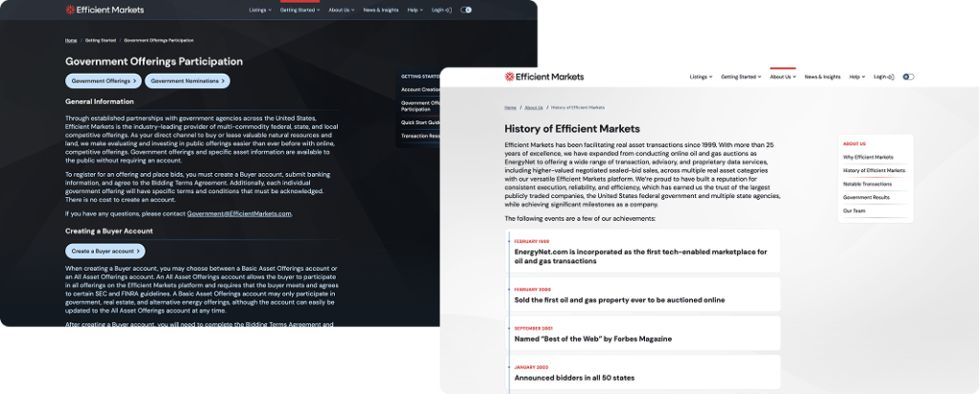Open News & Insights in dark window
980x394 pixels.
click(x=381, y=10)
